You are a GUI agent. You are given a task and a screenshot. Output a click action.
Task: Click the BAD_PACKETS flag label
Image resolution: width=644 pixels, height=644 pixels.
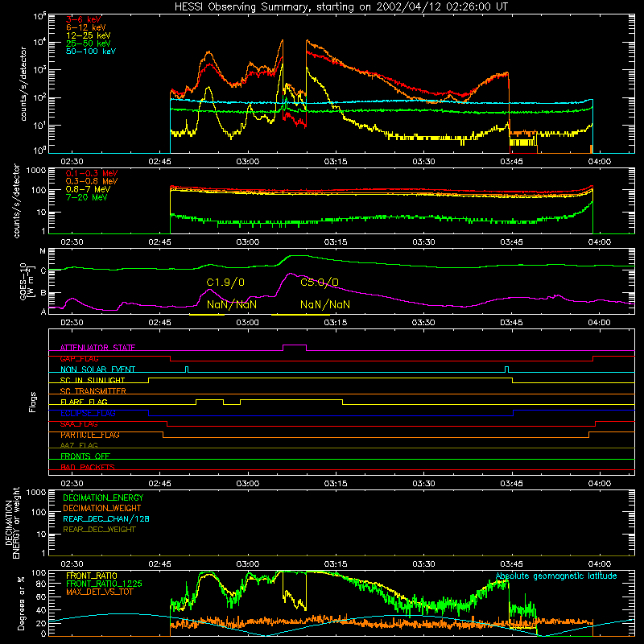88,467
